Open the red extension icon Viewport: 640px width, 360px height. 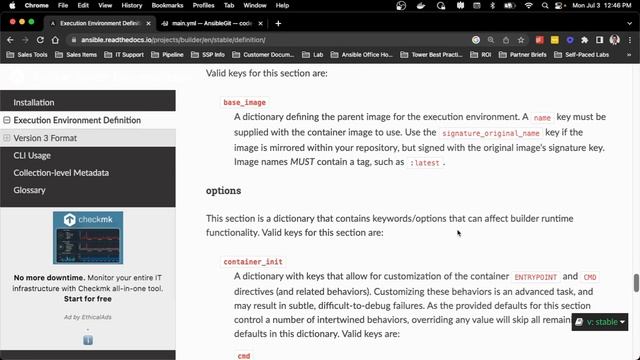tap(540, 40)
